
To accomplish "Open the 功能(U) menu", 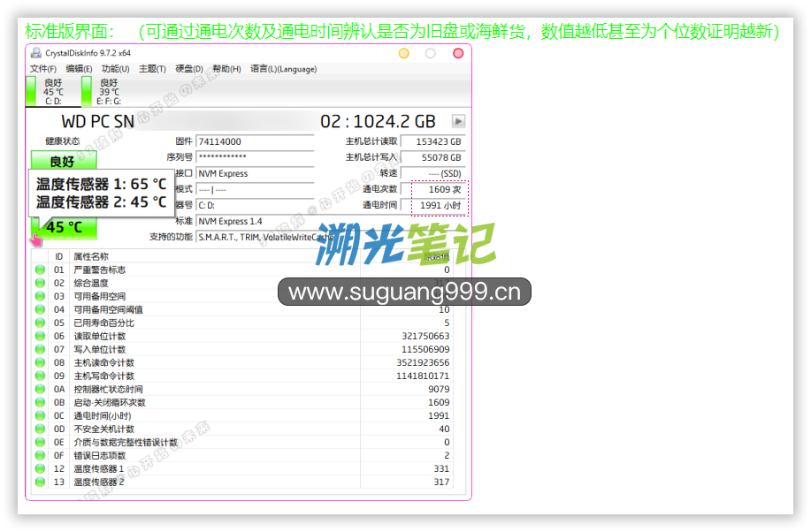I will click(115, 69).
